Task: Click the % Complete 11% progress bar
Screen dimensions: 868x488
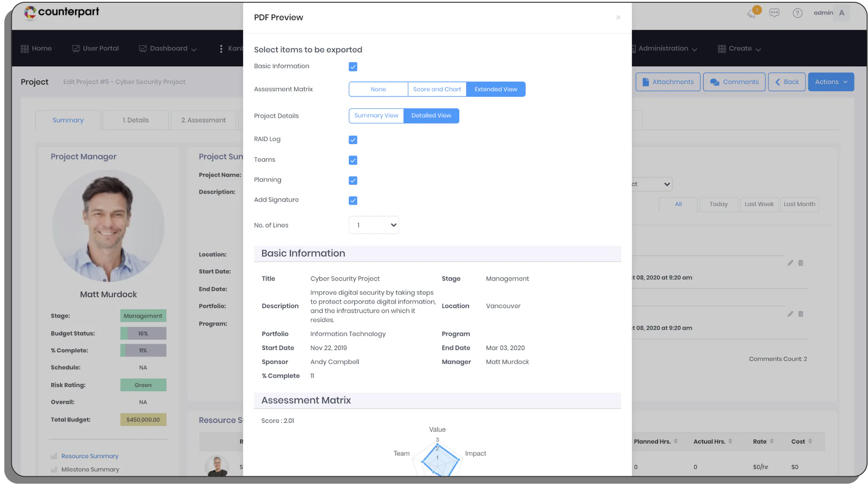Action: [143, 351]
